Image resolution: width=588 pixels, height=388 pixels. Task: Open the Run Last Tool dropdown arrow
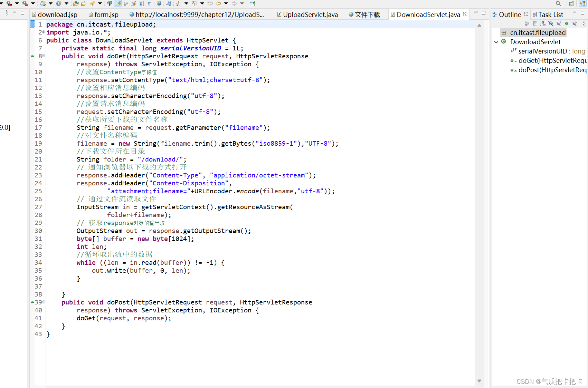[x=33, y=3]
